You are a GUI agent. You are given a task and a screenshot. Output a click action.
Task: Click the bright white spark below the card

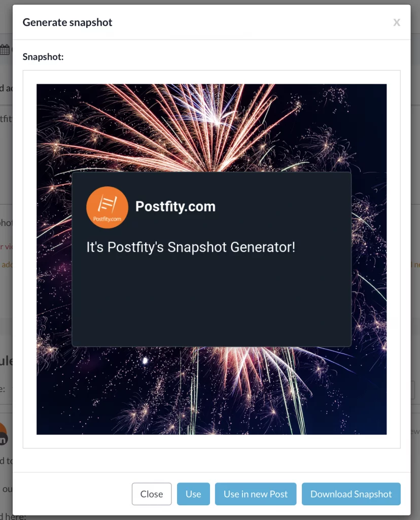(145, 361)
